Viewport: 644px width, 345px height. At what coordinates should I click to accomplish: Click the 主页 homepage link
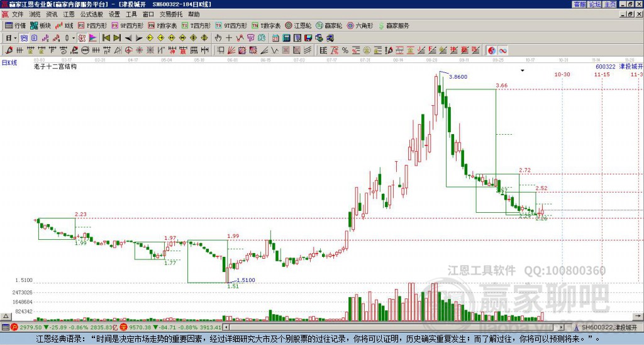click(610, 4)
